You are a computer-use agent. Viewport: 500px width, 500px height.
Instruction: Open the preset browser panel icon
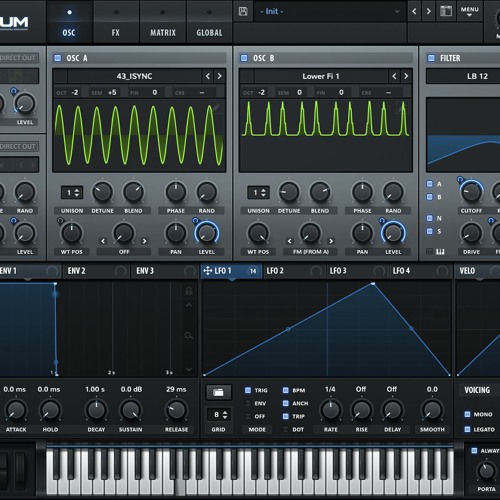coord(446,11)
